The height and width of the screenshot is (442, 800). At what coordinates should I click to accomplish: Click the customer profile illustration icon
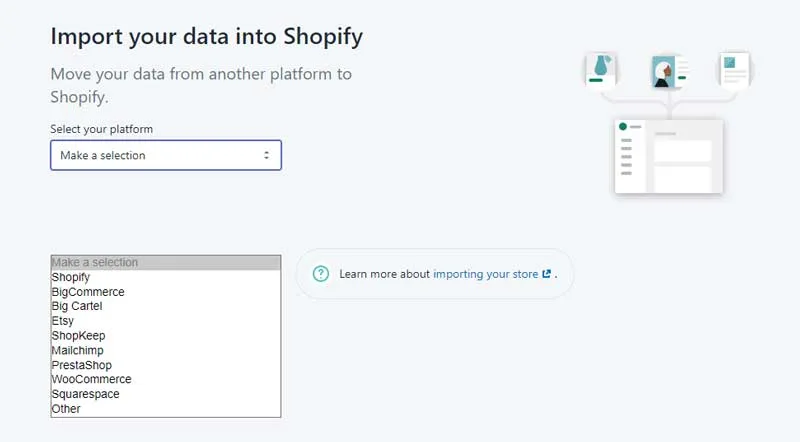pos(669,71)
